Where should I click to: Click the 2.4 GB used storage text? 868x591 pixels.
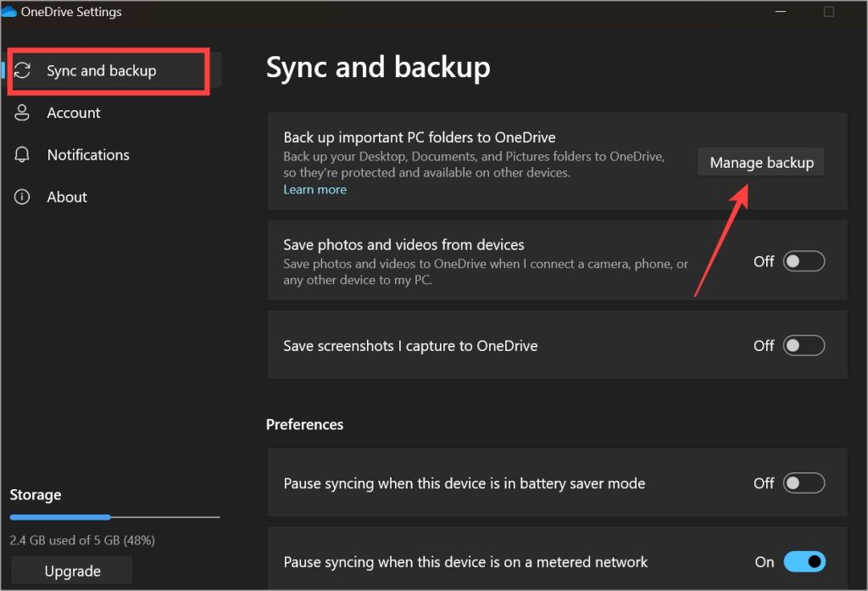[82, 540]
